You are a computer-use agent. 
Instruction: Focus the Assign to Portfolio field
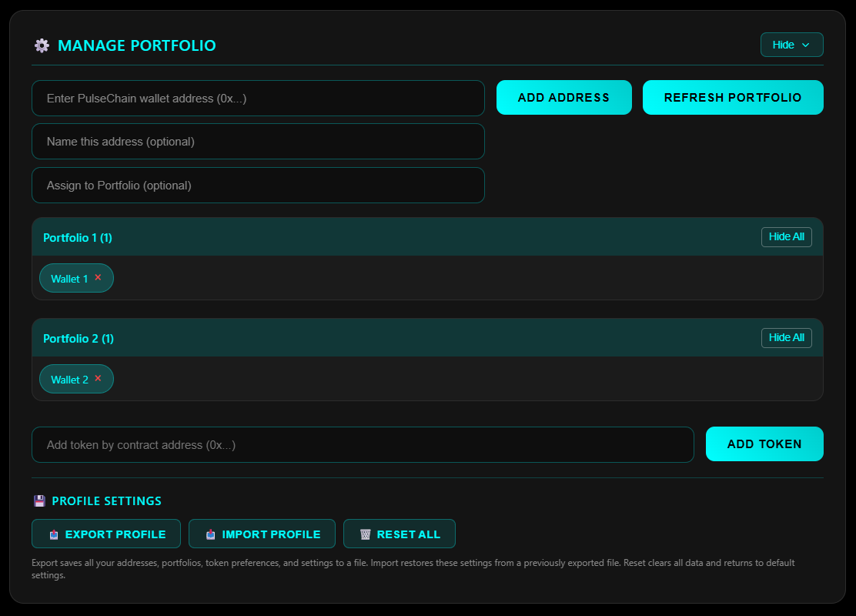click(x=258, y=185)
